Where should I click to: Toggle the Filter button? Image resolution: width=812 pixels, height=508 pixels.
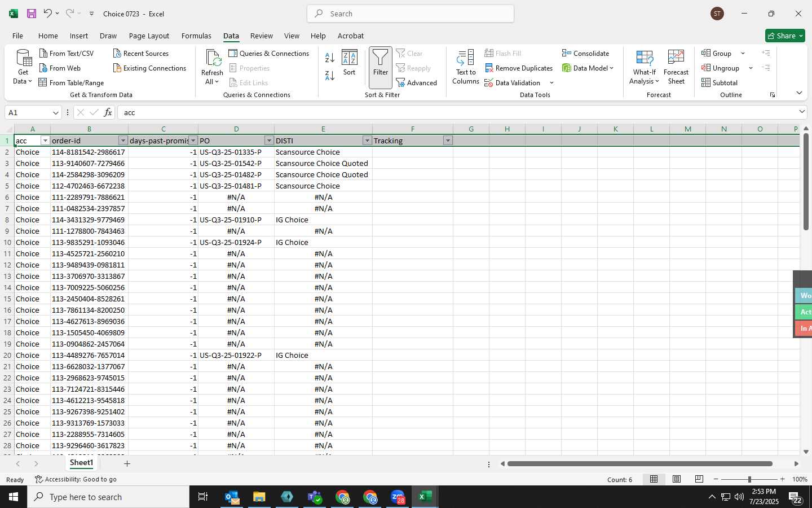[381, 67]
